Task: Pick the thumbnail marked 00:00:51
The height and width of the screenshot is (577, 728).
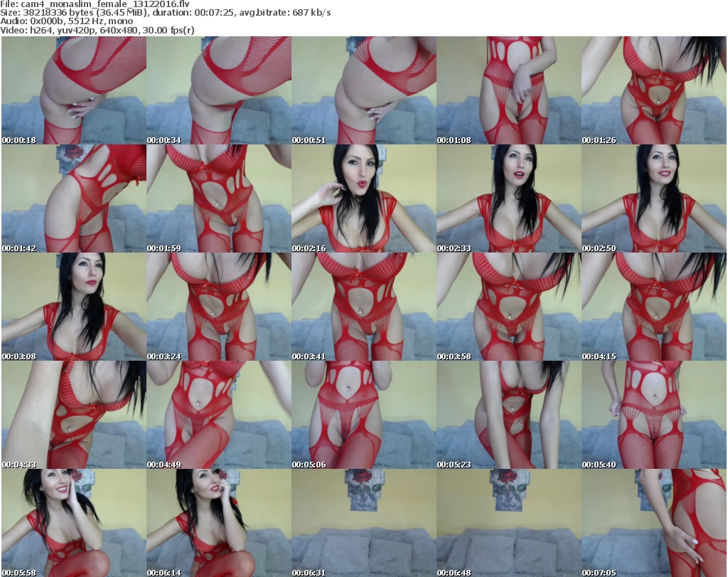Action: 363,90
